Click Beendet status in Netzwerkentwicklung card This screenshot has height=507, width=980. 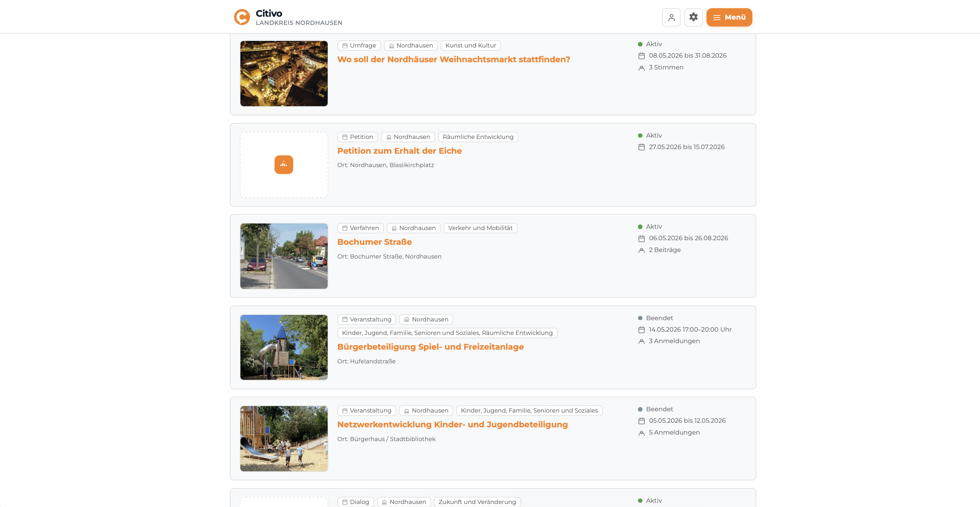point(656,409)
